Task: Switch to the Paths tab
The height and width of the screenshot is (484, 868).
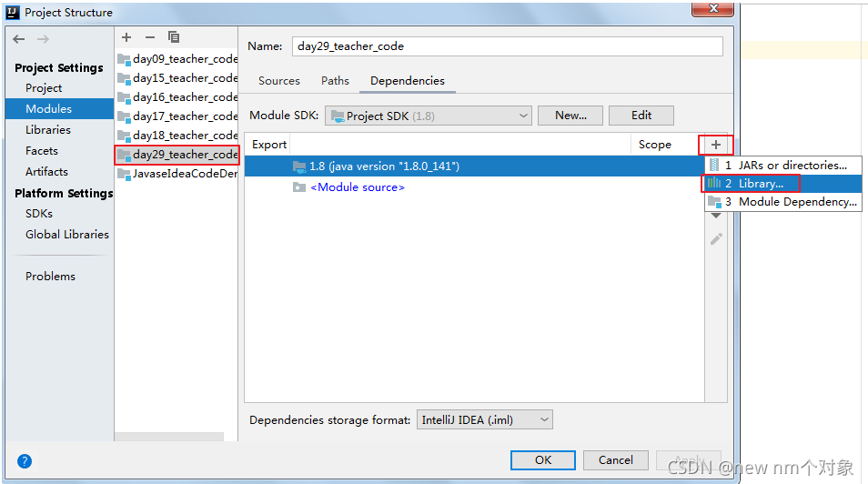Action: [x=335, y=81]
